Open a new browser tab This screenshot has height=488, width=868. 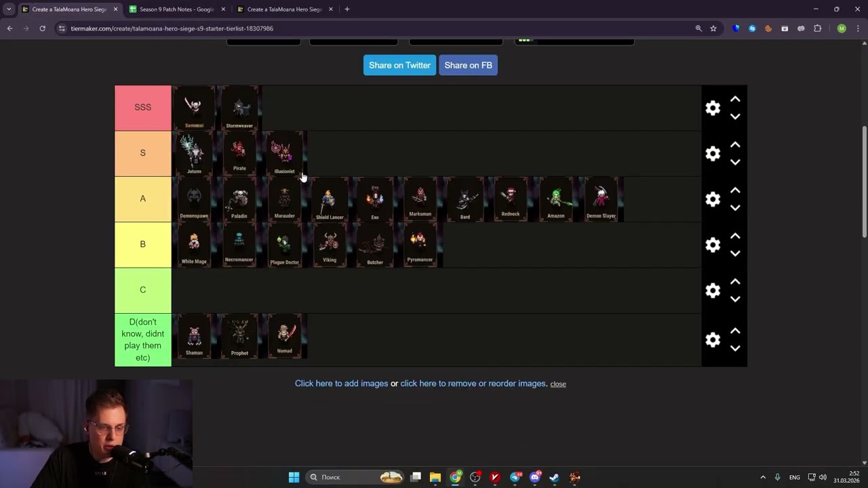coord(347,9)
